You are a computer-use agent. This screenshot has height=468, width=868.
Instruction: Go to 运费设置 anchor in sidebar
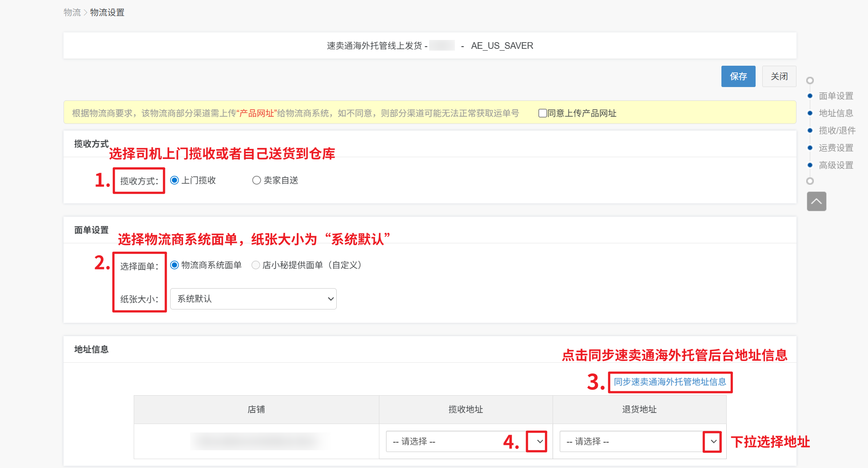[x=836, y=148]
